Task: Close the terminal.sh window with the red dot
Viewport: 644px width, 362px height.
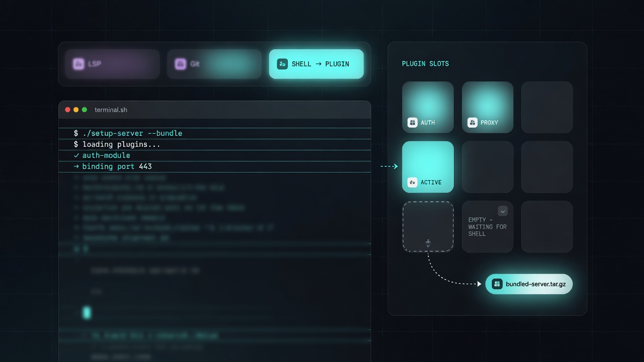Action: pos(68,110)
